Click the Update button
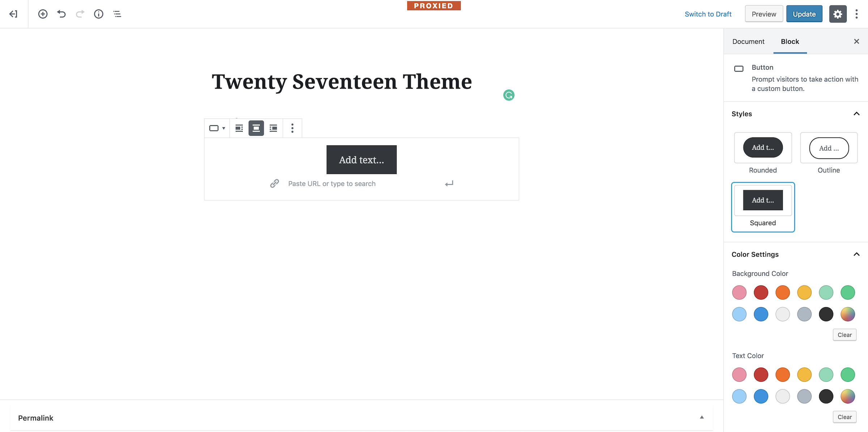Viewport: 868px width, 432px height. (804, 14)
